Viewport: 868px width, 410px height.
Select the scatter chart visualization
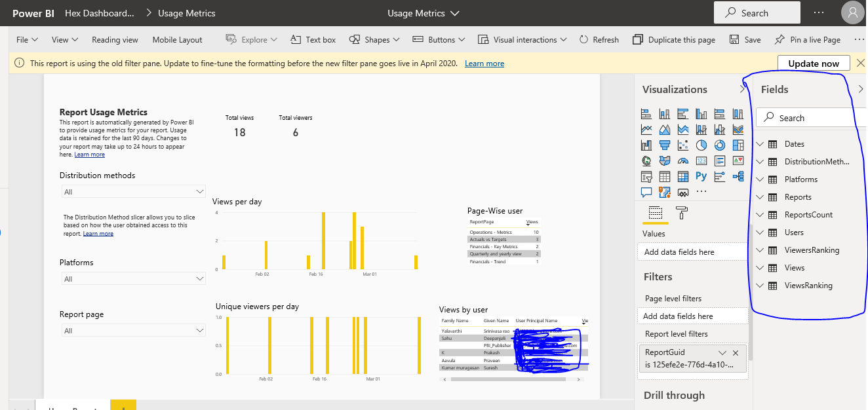pos(683,145)
